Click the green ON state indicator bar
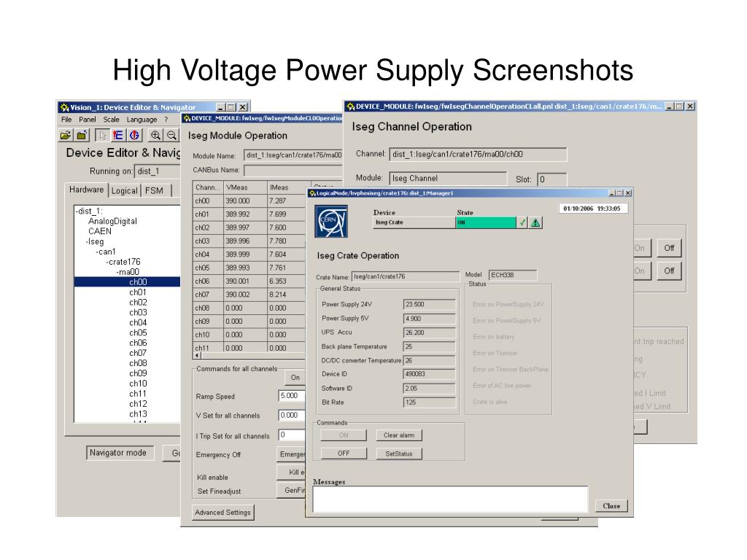The image size is (747, 560). coord(485,222)
